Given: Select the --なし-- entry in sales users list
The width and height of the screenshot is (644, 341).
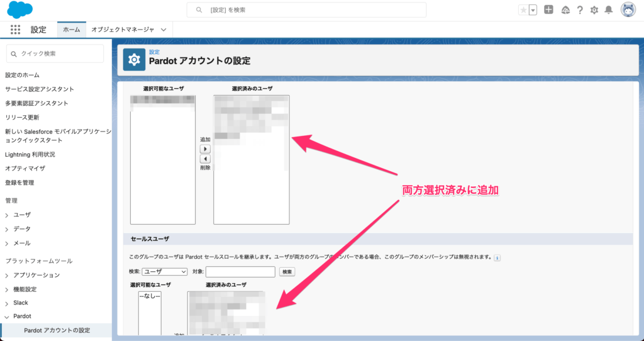Looking at the screenshot, I should pos(150,296).
